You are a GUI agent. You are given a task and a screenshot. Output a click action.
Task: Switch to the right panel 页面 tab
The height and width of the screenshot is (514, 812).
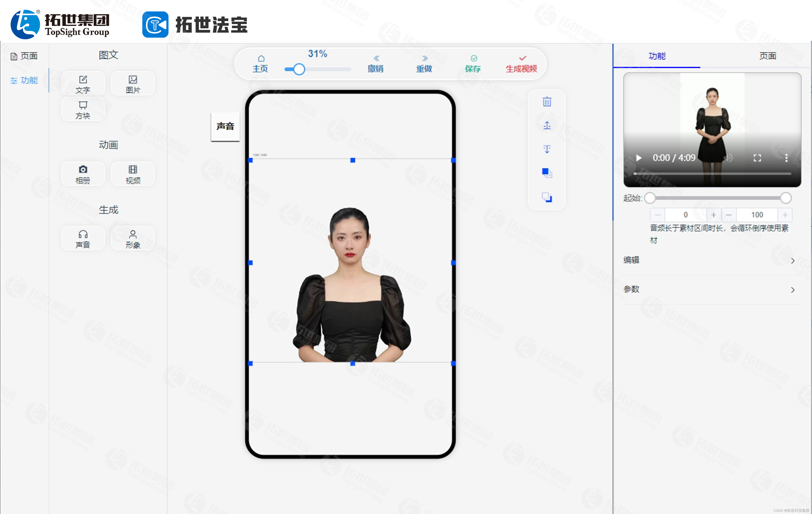click(767, 56)
